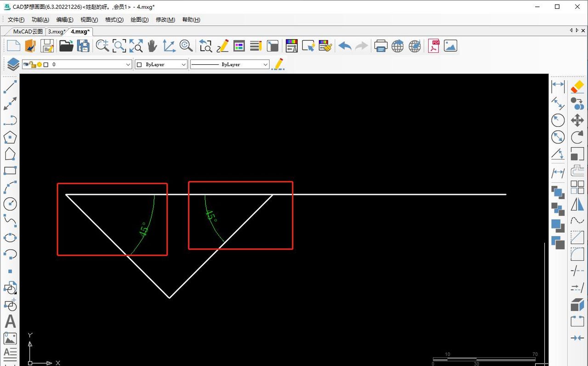588x366 pixels.
Task: Select the Erase tool
Action: (x=577, y=86)
